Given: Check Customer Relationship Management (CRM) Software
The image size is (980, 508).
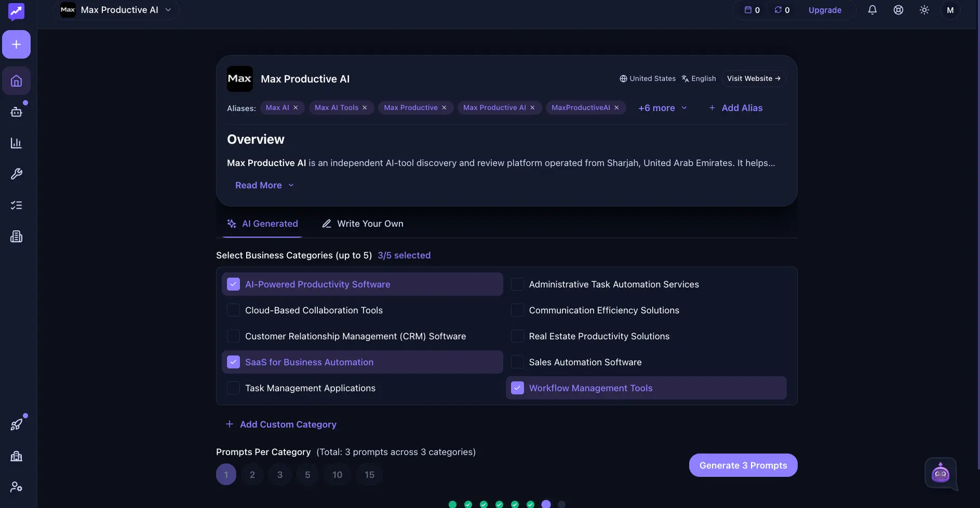Looking at the screenshot, I should (233, 336).
